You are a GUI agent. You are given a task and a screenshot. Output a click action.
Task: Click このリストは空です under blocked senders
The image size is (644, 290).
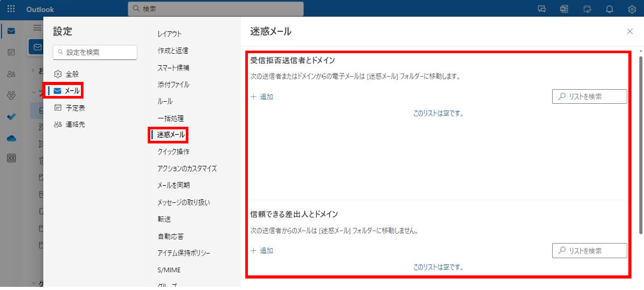pyautogui.click(x=438, y=113)
